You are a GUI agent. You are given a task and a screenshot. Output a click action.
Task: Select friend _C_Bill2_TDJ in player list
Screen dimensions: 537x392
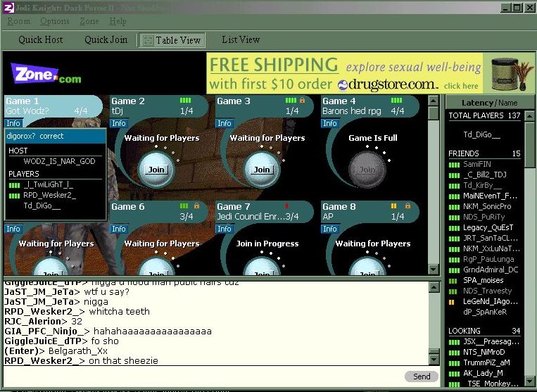click(485, 175)
